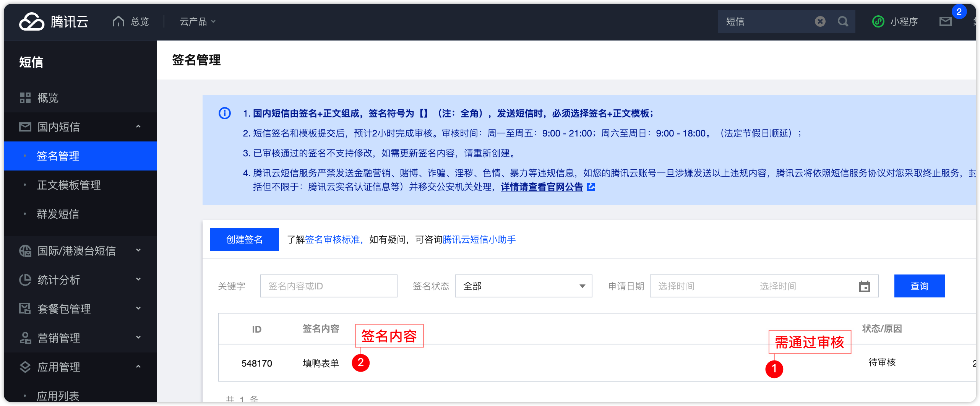Expand 套餐包管理 chevron
This screenshot has width=980, height=406.
pyautogui.click(x=138, y=309)
